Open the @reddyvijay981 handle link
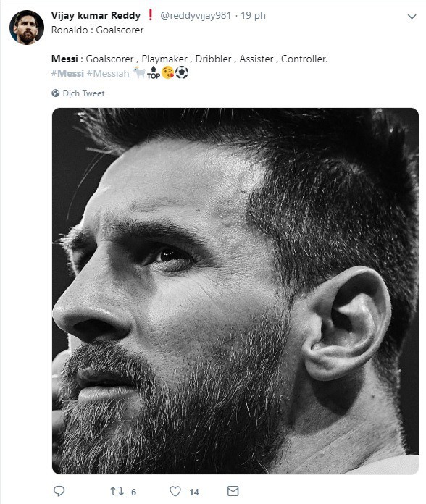The width and height of the screenshot is (426, 504). [x=196, y=15]
